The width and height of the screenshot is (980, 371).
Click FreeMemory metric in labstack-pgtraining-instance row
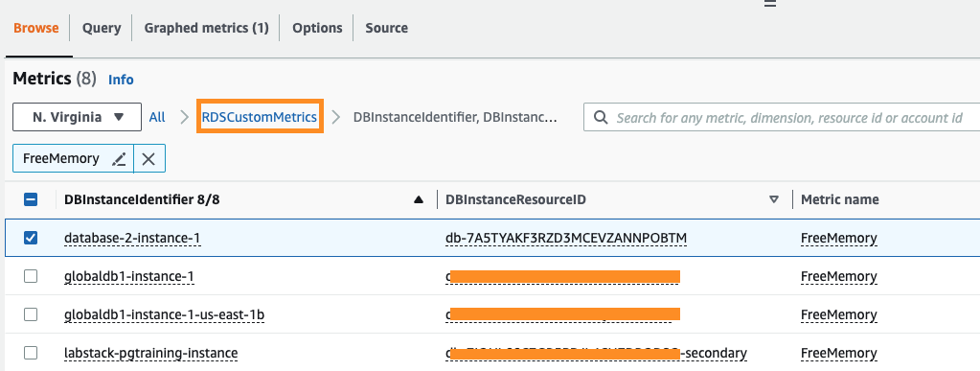pyautogui.click(x=839, y=353)
